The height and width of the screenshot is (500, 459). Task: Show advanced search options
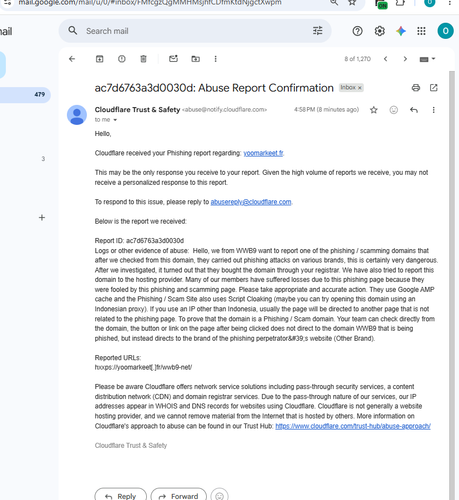[317, 31]
